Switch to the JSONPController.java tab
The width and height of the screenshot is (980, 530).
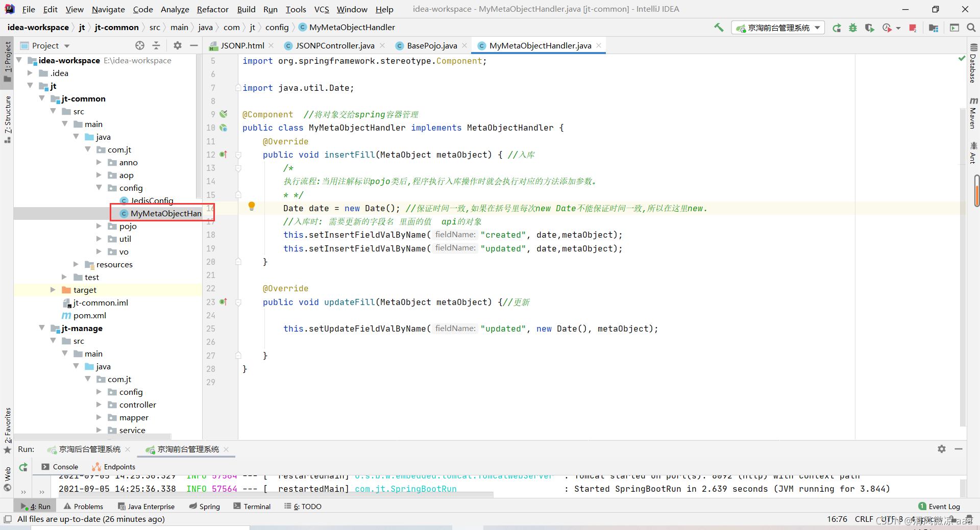click(x=334, y=45)
